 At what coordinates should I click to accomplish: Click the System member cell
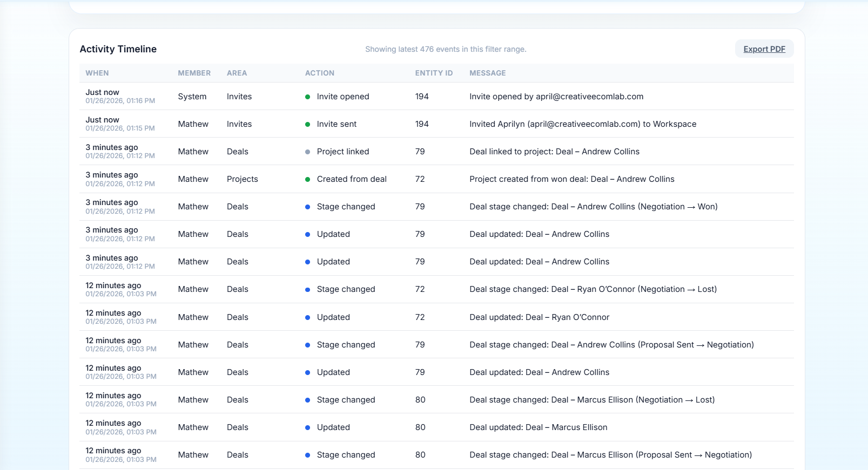point(192,97)
